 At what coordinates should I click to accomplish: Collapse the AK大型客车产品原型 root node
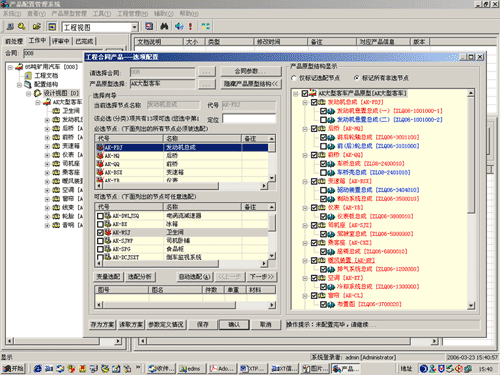(x=296, y=93)
